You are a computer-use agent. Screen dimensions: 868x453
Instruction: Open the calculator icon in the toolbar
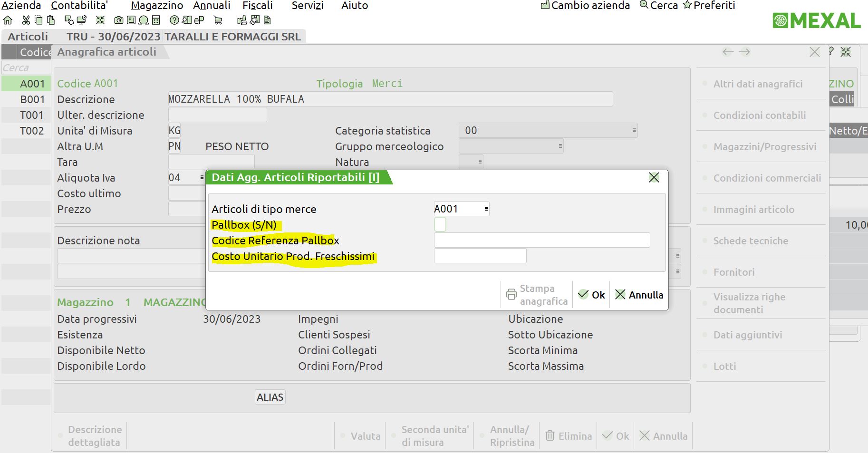(156, 20)
